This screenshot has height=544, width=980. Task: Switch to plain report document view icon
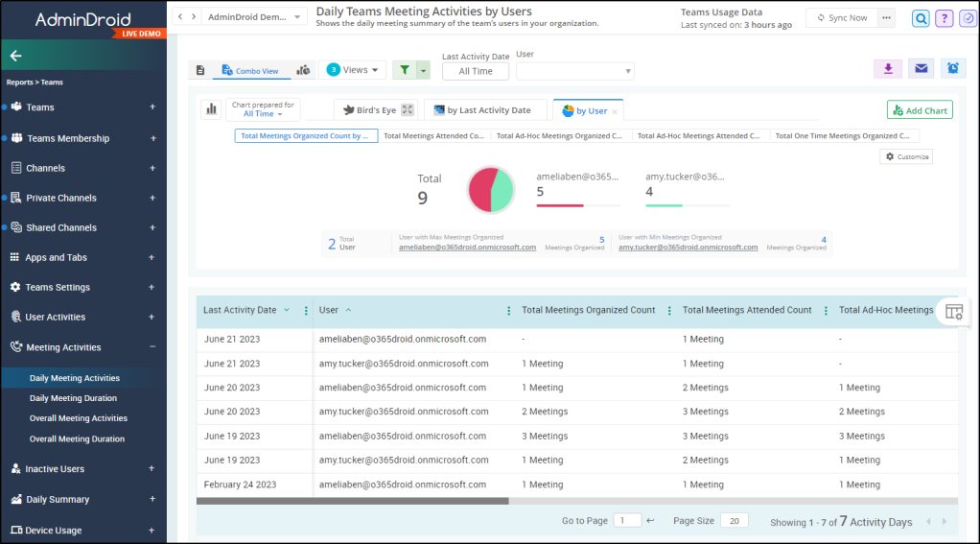click(200, 70)
